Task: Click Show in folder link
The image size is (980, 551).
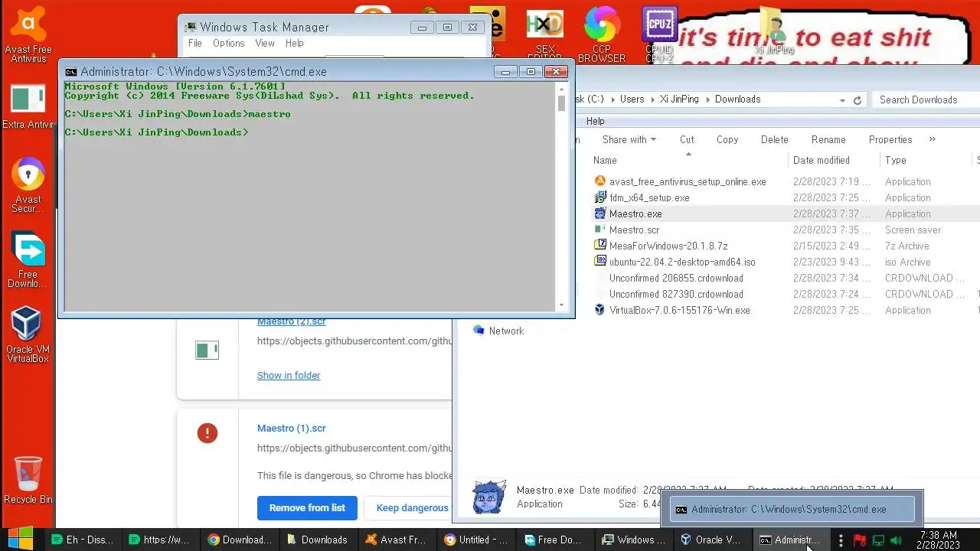Action: click(x=289, y=375)
